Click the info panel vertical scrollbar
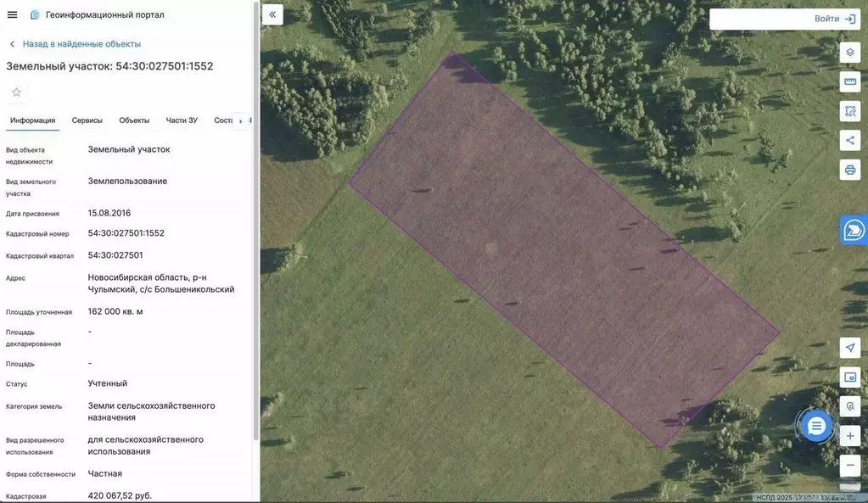The image size is (868, 503). click(255, 221)
